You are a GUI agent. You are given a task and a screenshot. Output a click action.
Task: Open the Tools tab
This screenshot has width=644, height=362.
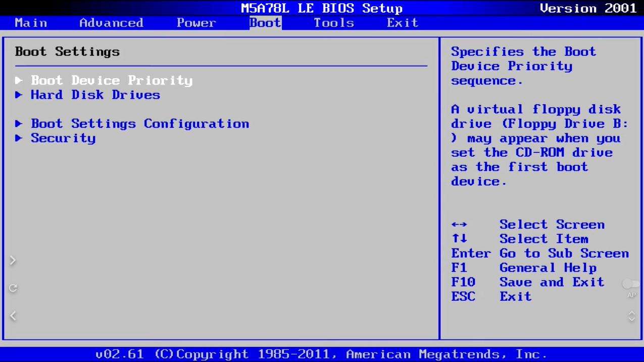pos(333,22)
